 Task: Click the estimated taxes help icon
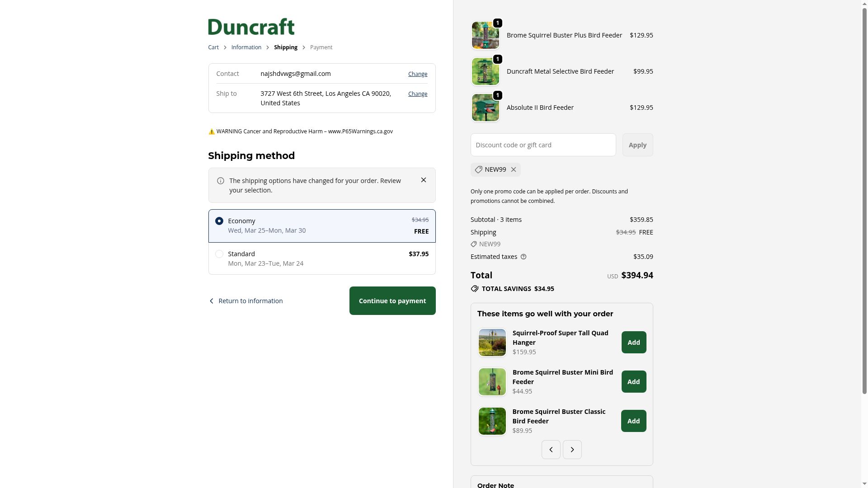coord(524,257)
